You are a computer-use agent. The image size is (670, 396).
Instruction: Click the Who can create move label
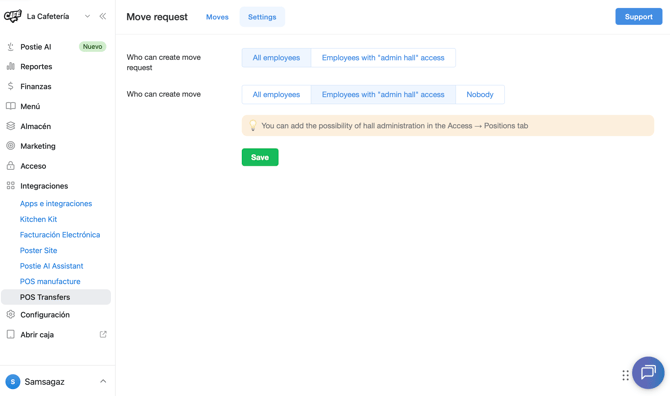pyautogui.click(x=164, y=94)
